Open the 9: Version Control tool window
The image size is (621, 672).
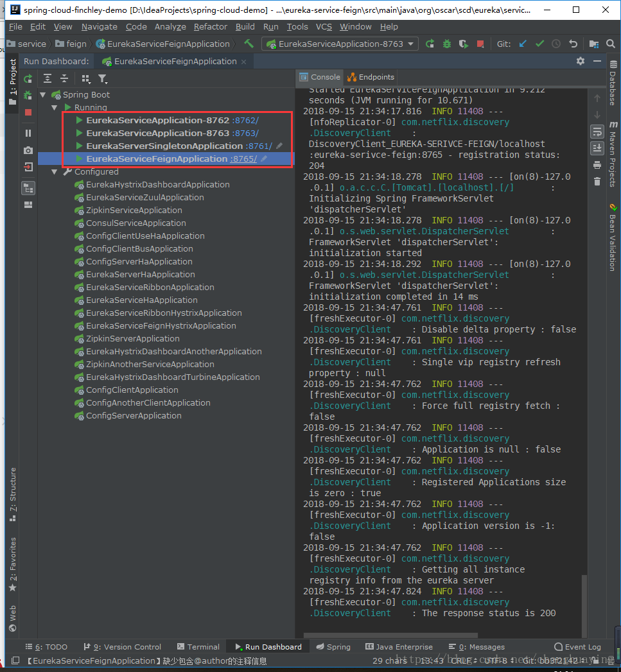[x=122, y=647]
